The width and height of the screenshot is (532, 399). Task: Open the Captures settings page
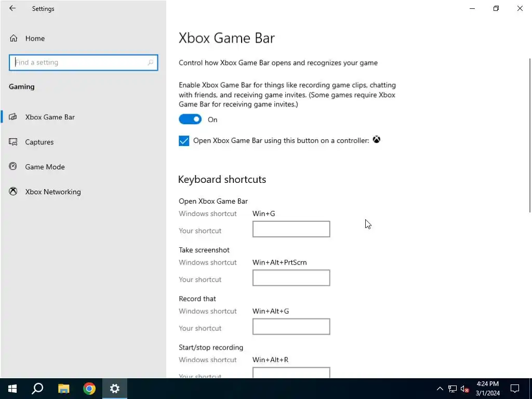click(83, 142)
